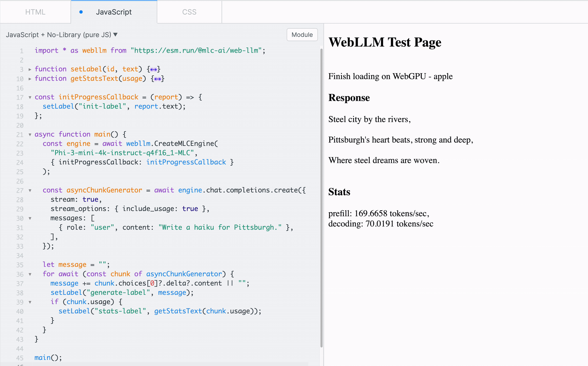Image resolution: width=588 pixels, height=366 pixels.
Task: Click the prefill 169.6658 tokens/sec text
Action: (379, 213)
